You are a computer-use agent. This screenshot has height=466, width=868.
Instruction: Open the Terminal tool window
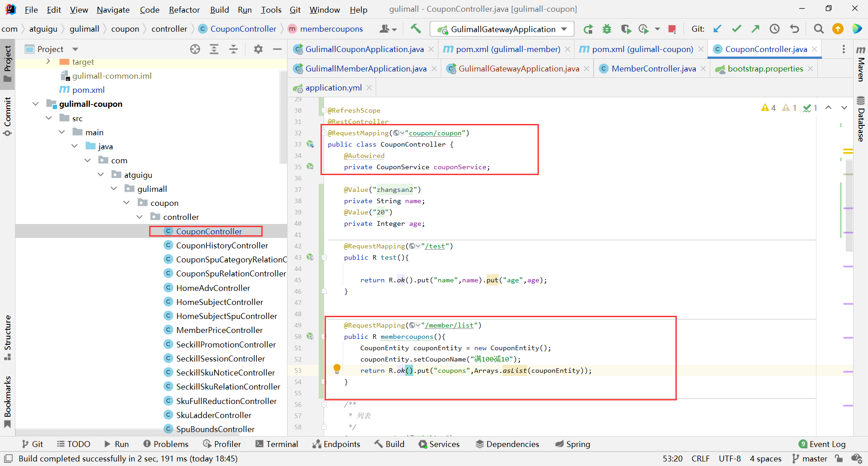pos(277,444)
